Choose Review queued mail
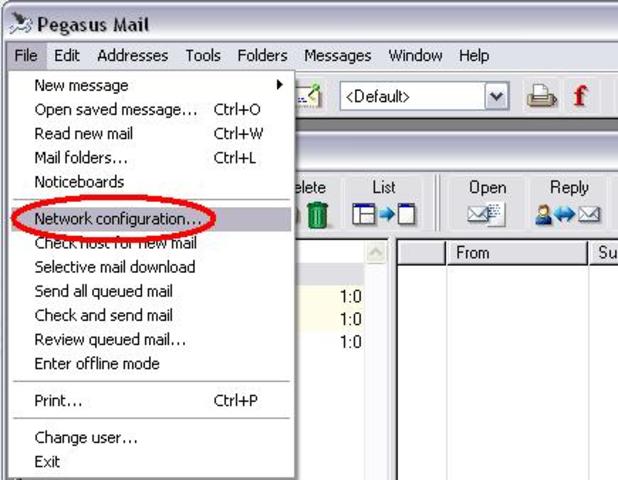Viewport: 618px width, 480px height. point(151,340)
